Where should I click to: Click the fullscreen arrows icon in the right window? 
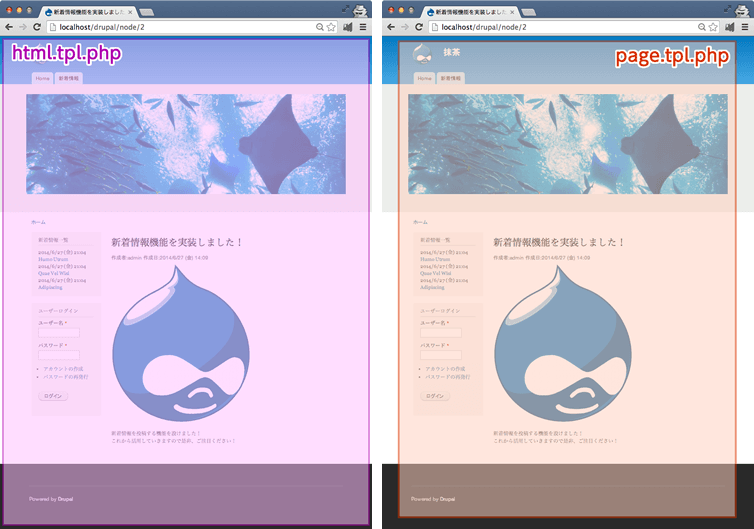728,9
